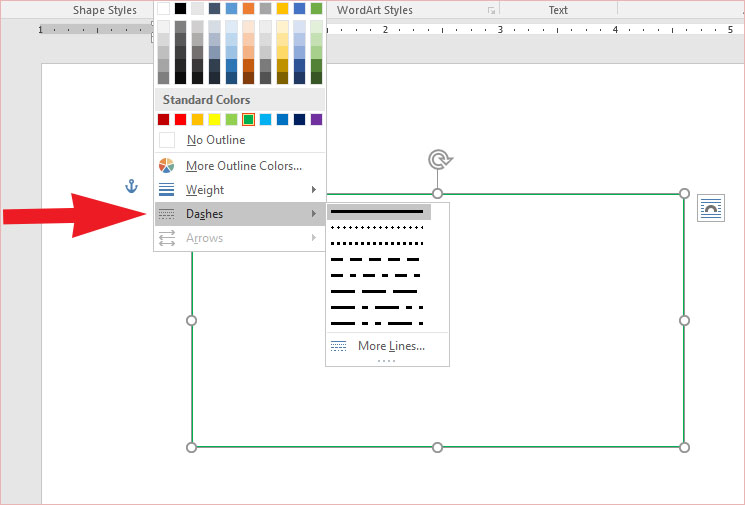
Task: Click the disabled Arrows menu item
Action: [240, 238]
